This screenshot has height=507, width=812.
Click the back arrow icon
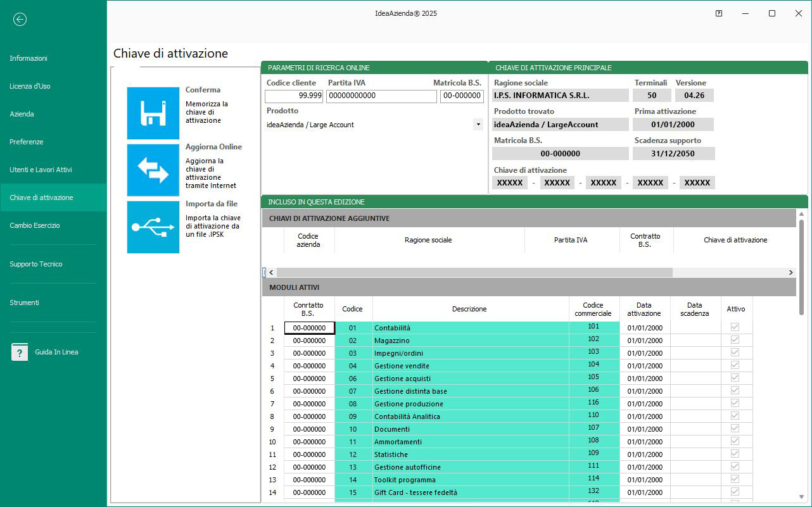20,20
